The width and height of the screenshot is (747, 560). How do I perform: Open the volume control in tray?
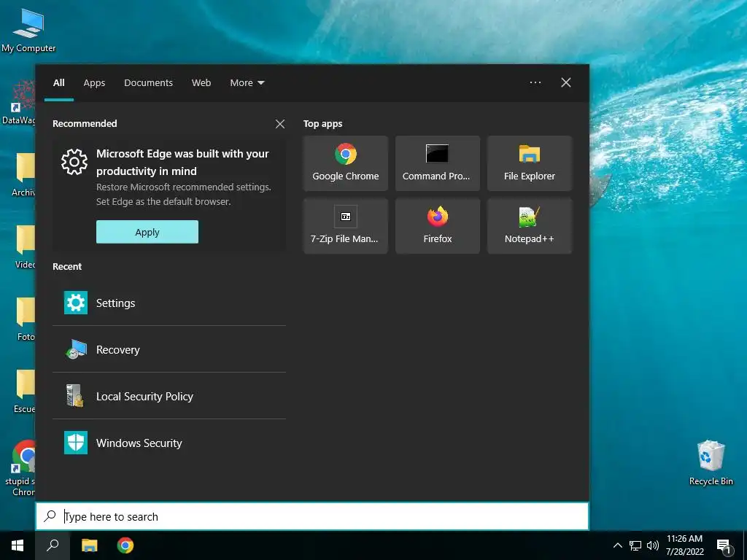[653, 545]
